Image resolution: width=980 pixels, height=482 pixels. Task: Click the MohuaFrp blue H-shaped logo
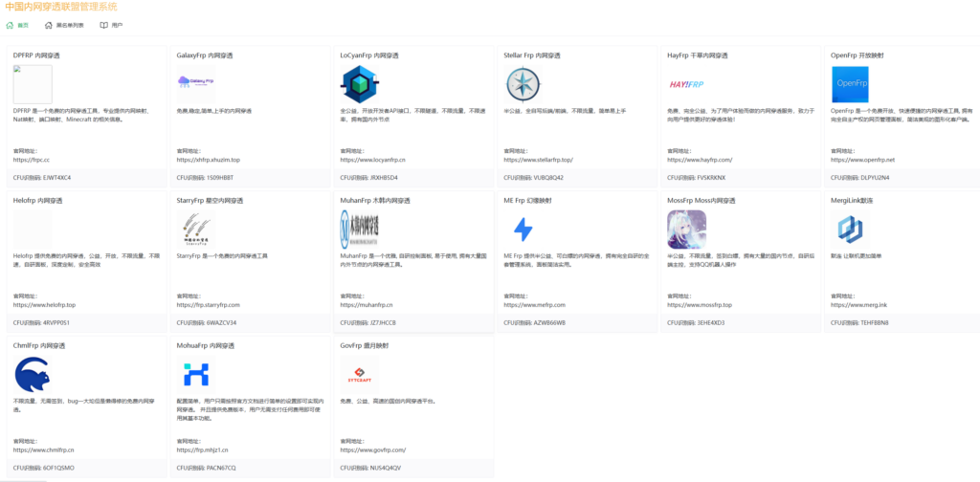pyautogui.click(x=196, y=374)
